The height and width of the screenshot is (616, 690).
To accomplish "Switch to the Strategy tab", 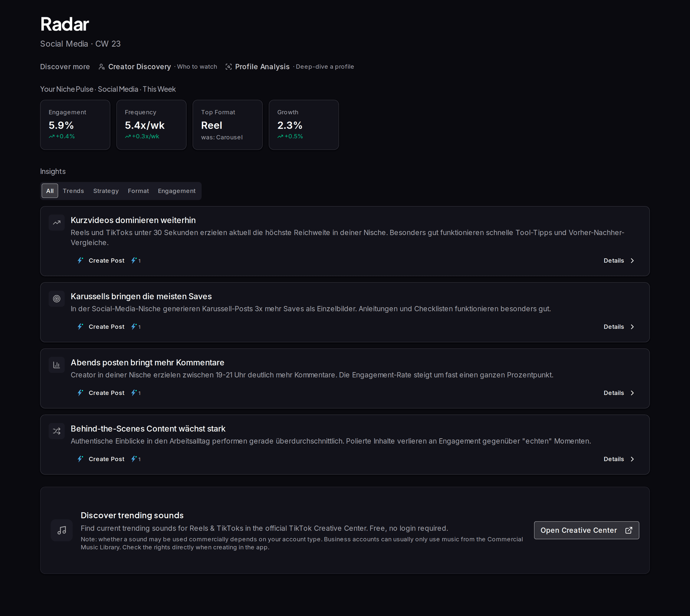I will [x=106, y=191].
